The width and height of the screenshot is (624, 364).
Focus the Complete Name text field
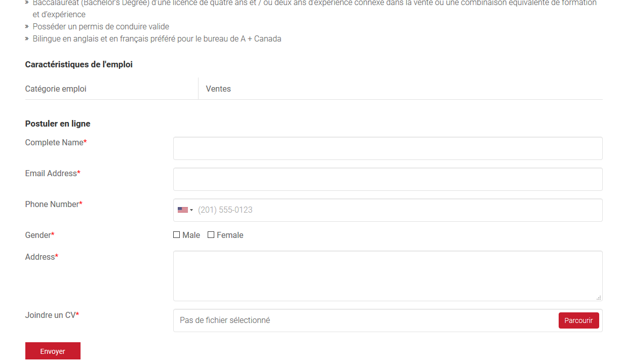click(387, 148)
